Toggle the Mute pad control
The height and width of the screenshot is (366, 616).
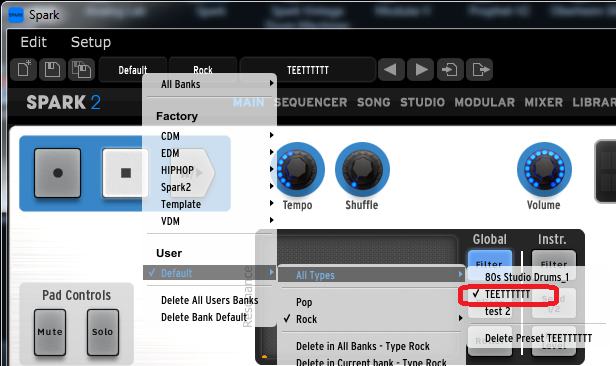(x=50, y=332)
